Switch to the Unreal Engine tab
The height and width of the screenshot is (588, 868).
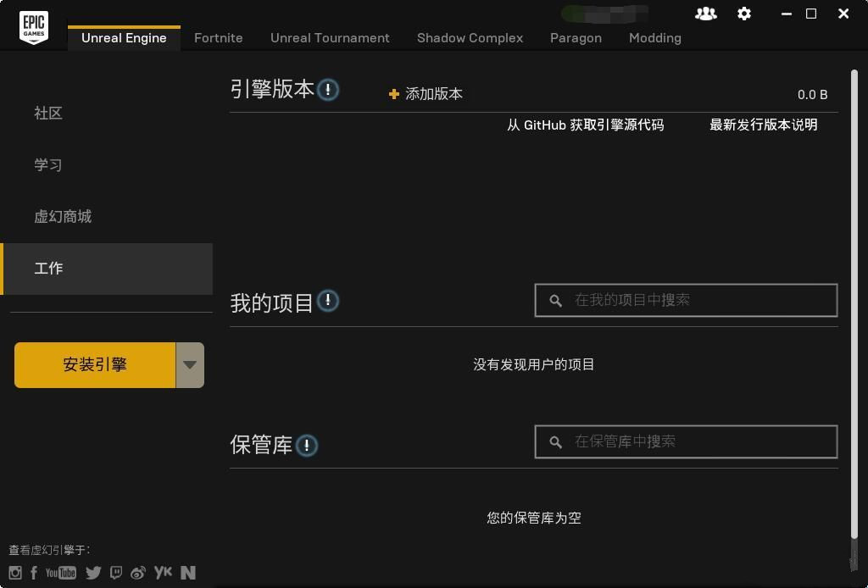[x=124, y=38]
